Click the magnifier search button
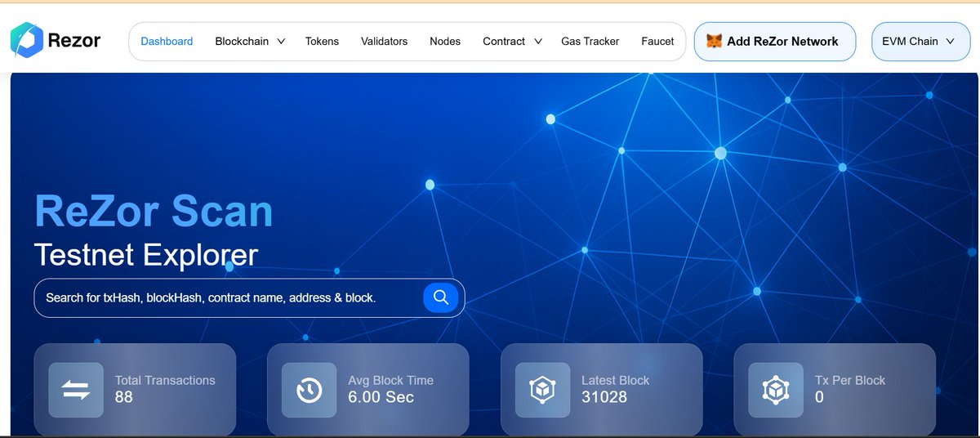This screenshot has width=980, height=438. pos(441,297)
